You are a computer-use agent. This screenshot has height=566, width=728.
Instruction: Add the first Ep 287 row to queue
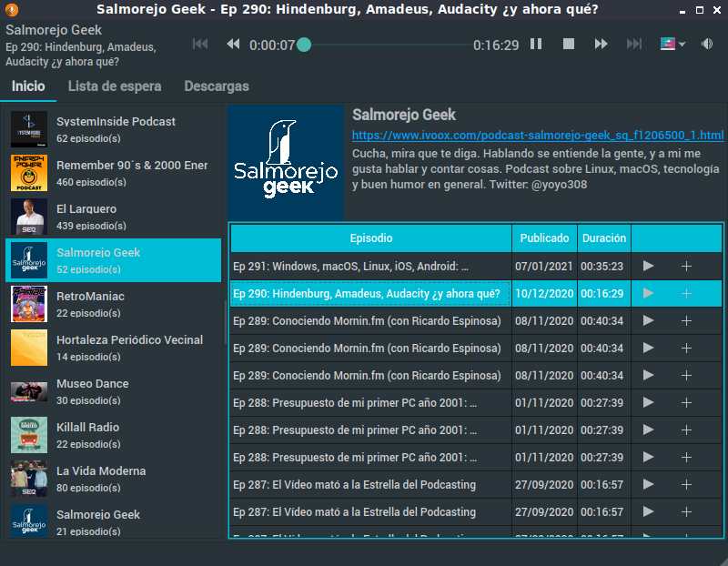point(686,485)
